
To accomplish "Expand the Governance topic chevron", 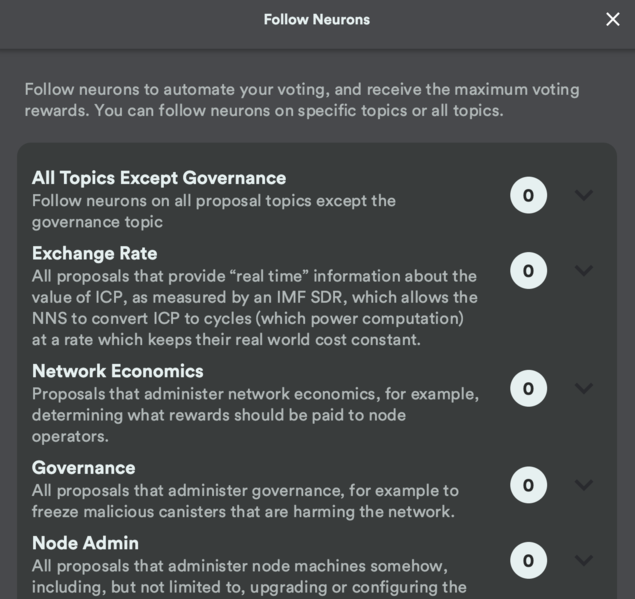I will coord(584,485).
